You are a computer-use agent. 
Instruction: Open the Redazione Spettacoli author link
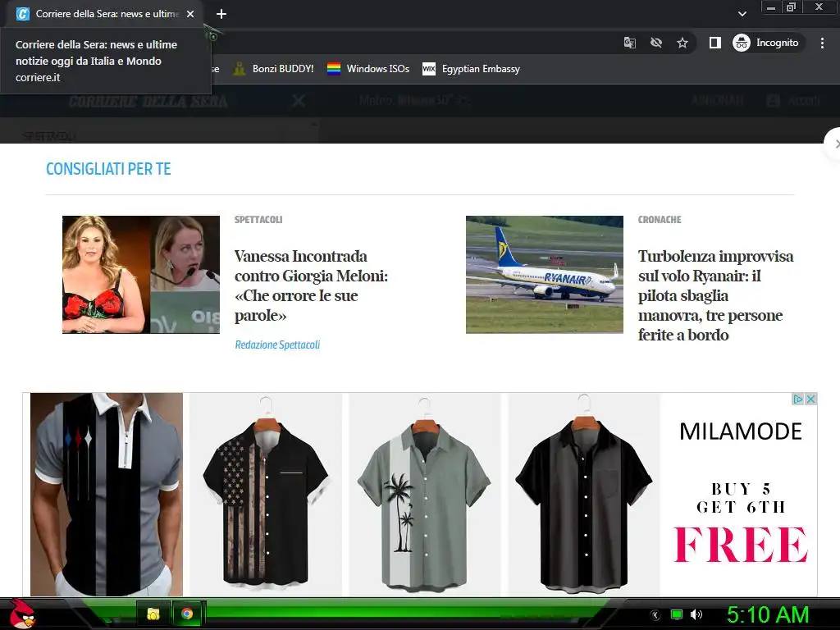pos(277,345)
